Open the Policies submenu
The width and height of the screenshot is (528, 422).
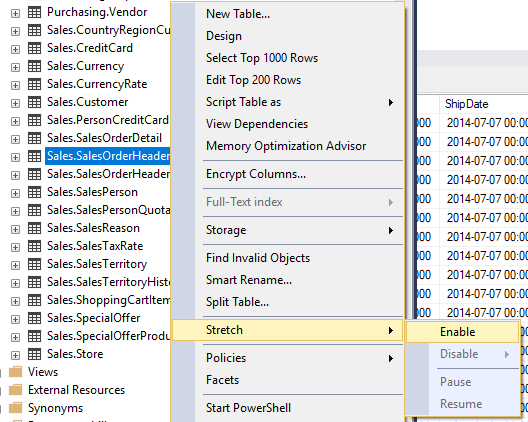pyautogui.click(x=288, y=358)
